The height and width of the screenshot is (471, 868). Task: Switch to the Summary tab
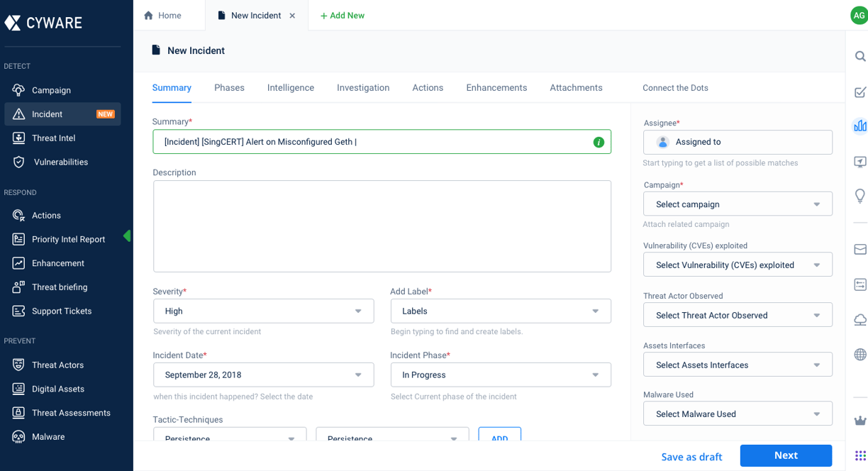pos(172,88)
